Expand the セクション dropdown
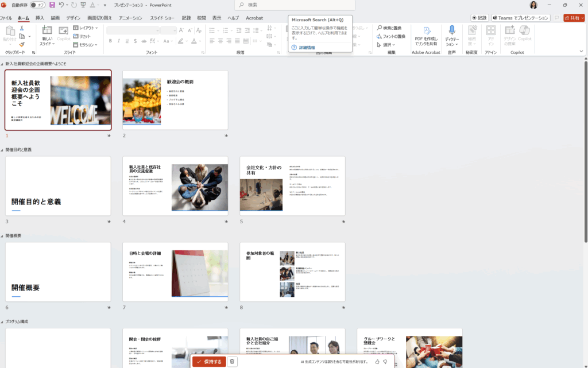Screen dimensions: 588x368 tap(86, 44)
